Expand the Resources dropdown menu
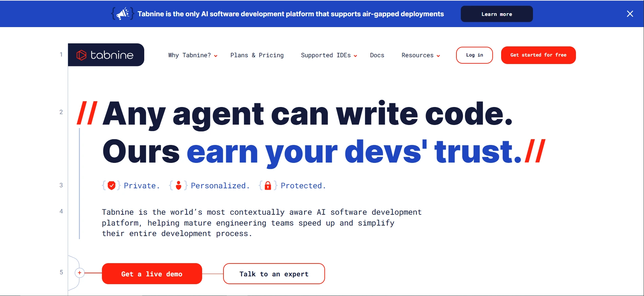Viewport: 644px width, 296px height. 421,55
